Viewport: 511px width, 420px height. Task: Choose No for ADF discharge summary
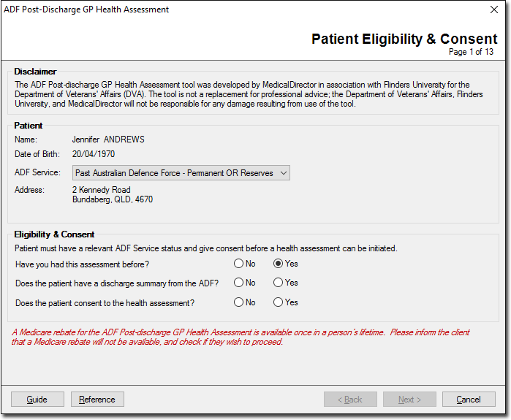click(238, 283)
